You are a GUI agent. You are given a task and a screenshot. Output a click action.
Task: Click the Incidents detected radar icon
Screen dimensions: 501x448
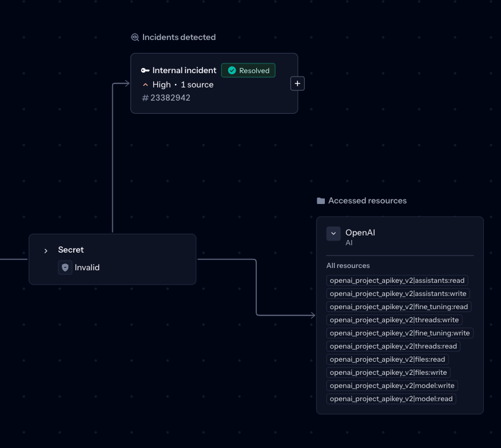[135, 37]
